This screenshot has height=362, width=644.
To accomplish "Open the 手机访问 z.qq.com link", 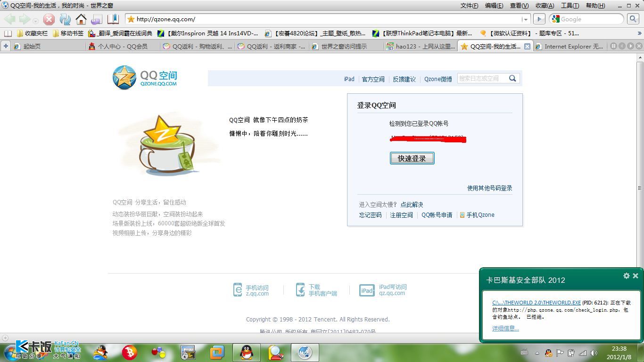I will 251,290.
